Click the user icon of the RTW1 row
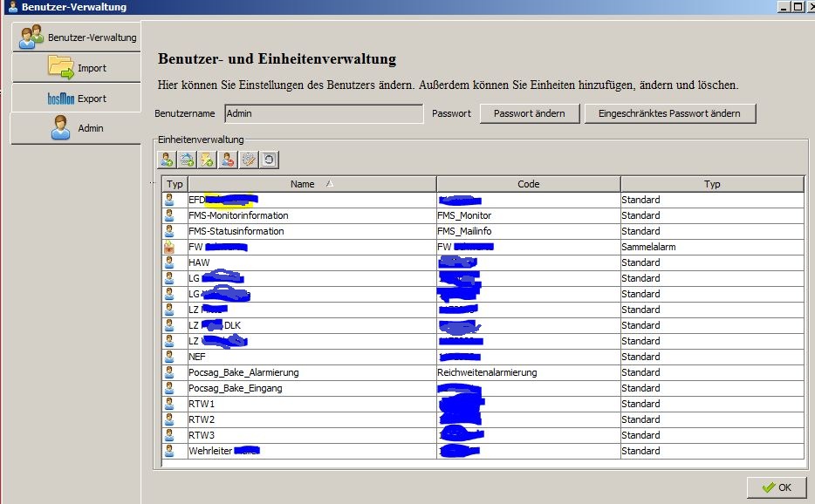Viewport: 815px width, 504px height. click(169, 404)
